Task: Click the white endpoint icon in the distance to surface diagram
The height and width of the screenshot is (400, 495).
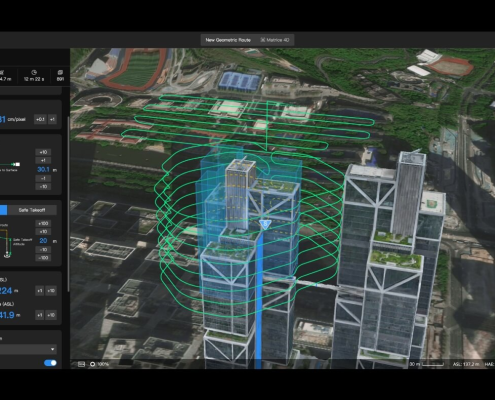Action: pos(18,164)
